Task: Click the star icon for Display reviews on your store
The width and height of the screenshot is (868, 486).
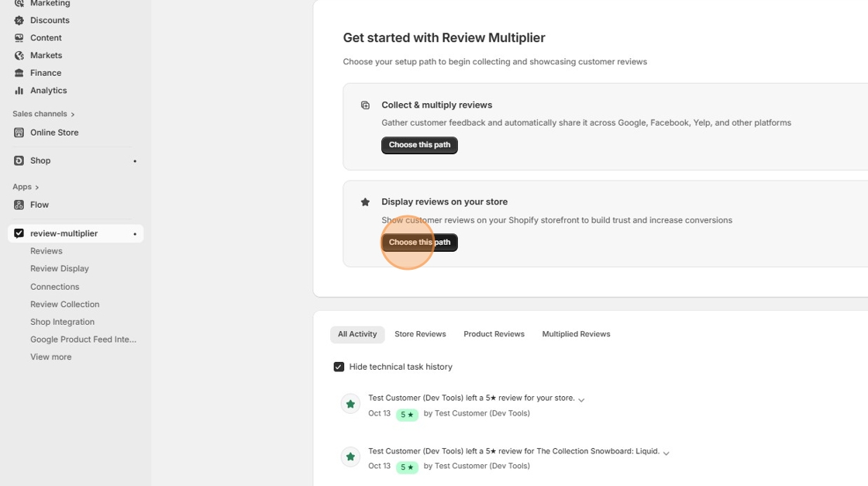Action: [365, 201]
